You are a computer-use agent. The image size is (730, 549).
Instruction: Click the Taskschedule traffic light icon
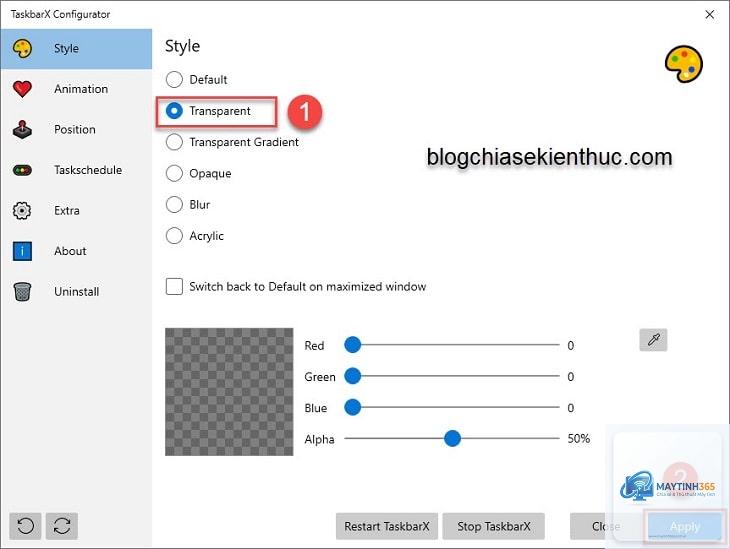pos(22,170)
